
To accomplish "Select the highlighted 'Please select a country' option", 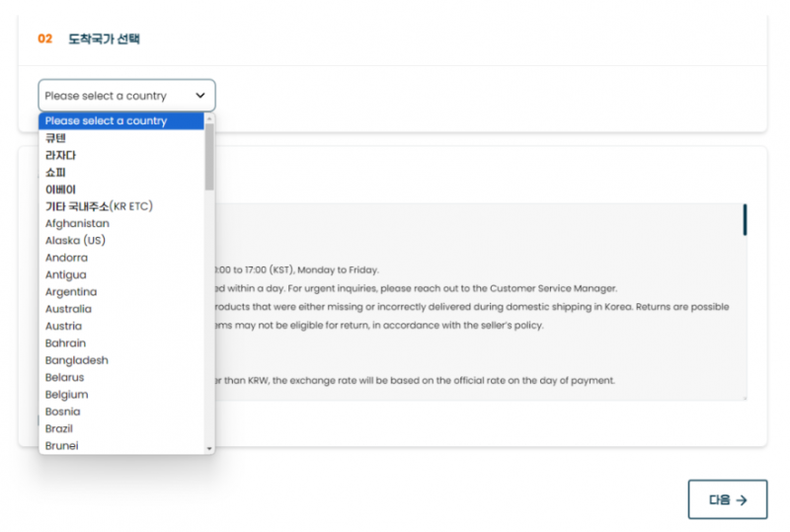I will 121,120.
